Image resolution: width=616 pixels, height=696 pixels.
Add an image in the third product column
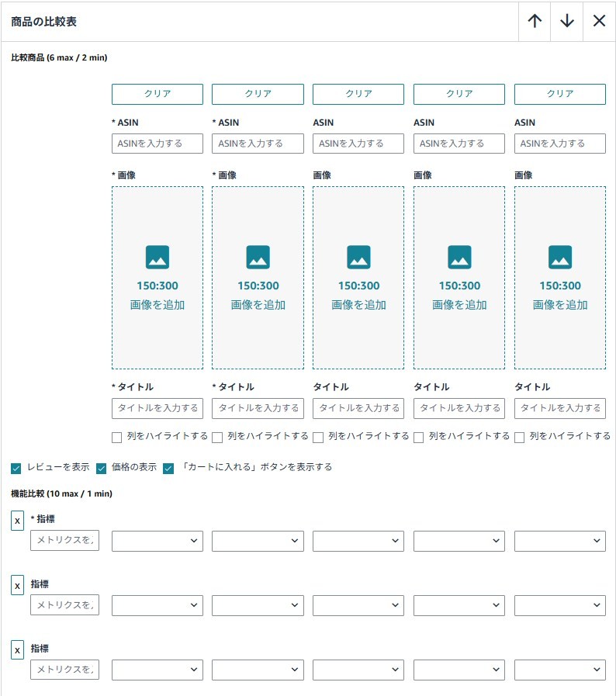358,277
